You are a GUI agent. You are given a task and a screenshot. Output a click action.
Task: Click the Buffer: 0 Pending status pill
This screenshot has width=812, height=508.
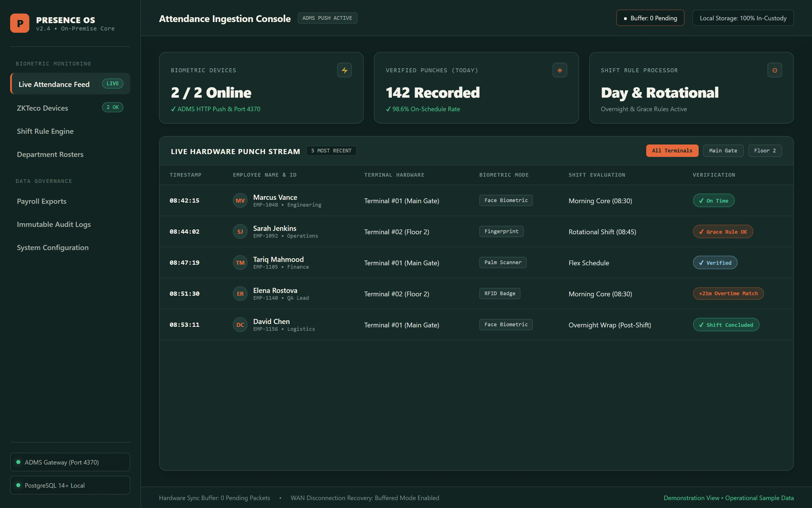click(x=650, y=18)
